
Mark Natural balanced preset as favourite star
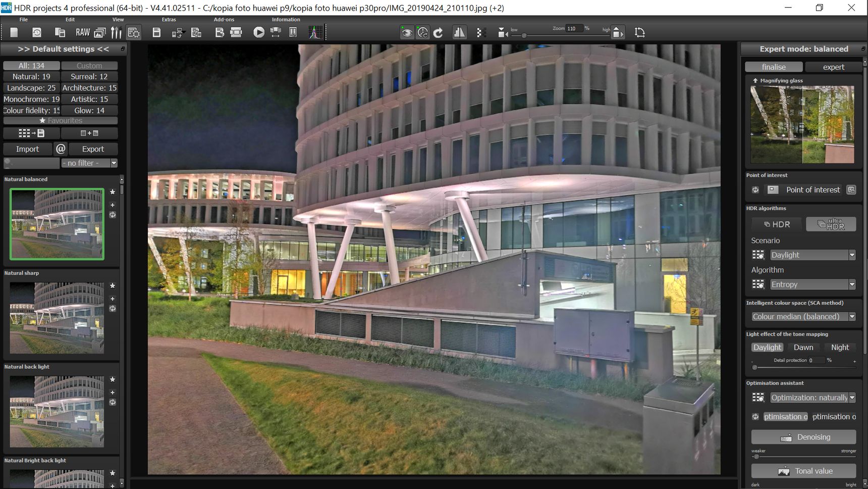coord(113,192)
